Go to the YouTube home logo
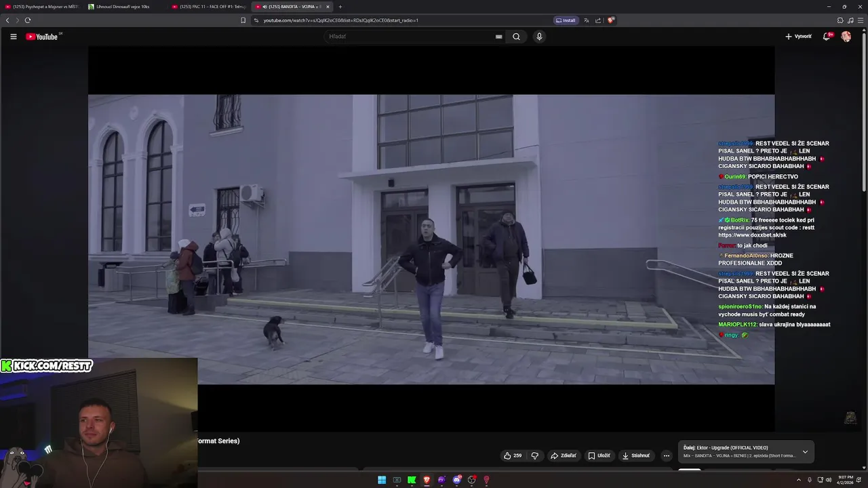 tap(43, 37)
